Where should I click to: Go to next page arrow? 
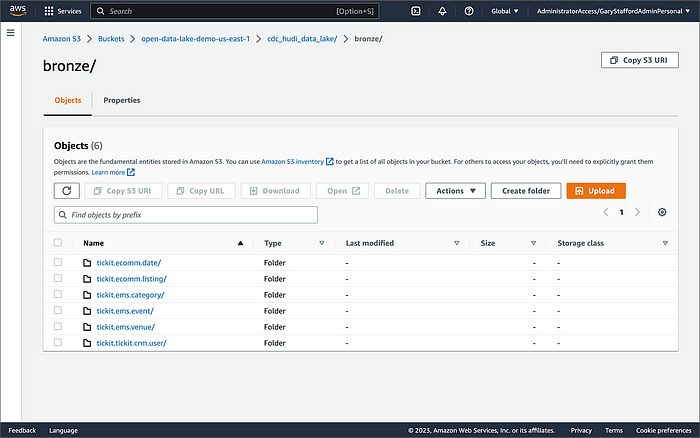pyautogui.click(x=637, y=212)
